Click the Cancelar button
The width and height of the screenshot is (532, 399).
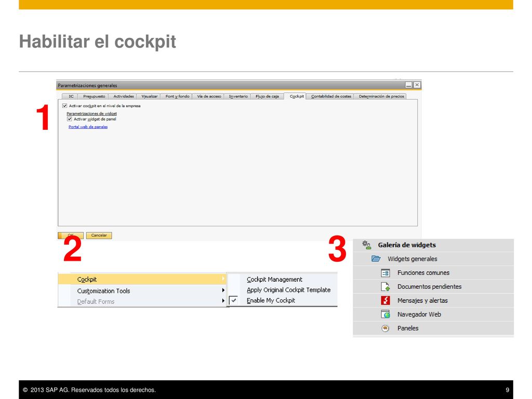(x=99, y=235)
